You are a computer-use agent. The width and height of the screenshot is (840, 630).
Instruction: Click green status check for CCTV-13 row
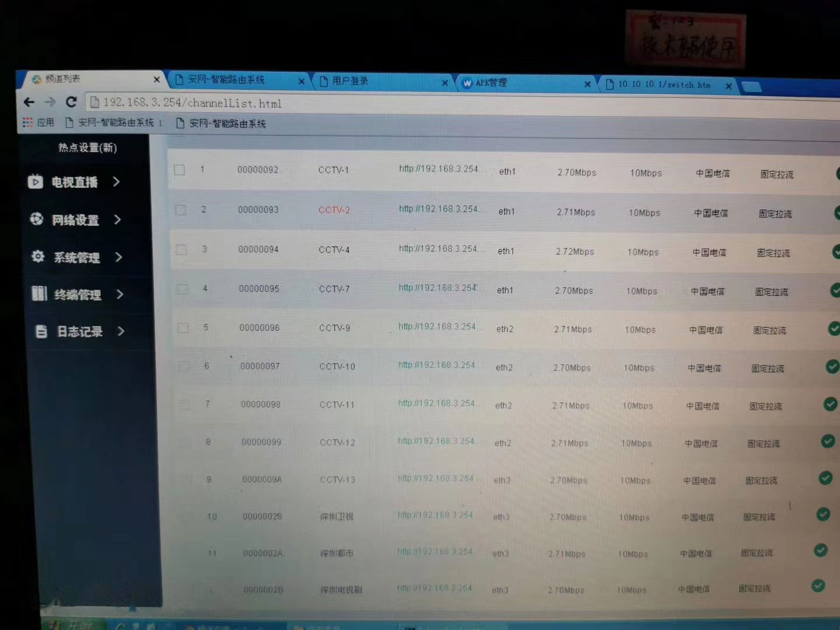825,478
